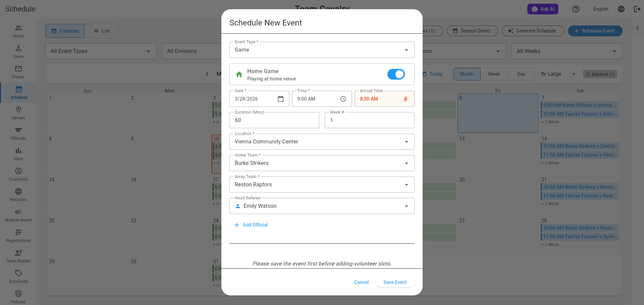Expand the Home Team dropdown
Image resolution: width=644 pixels, height=305 pixels.
point(322,163)
